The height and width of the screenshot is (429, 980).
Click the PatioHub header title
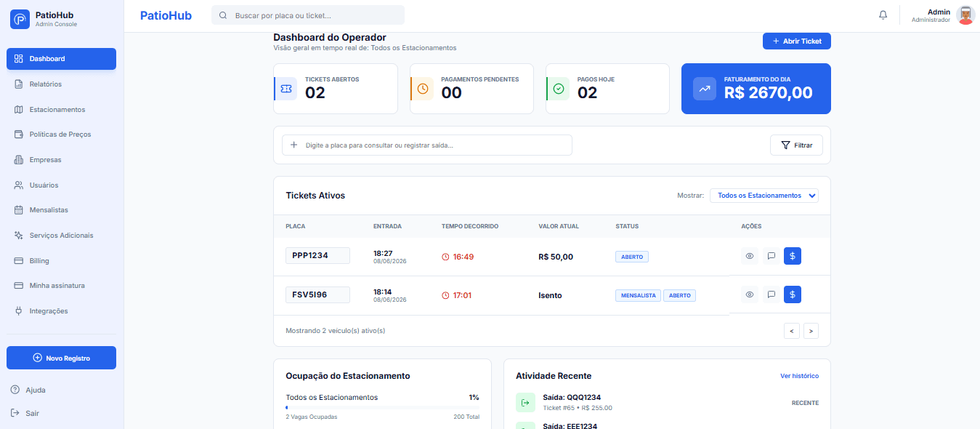coord(166,15)
